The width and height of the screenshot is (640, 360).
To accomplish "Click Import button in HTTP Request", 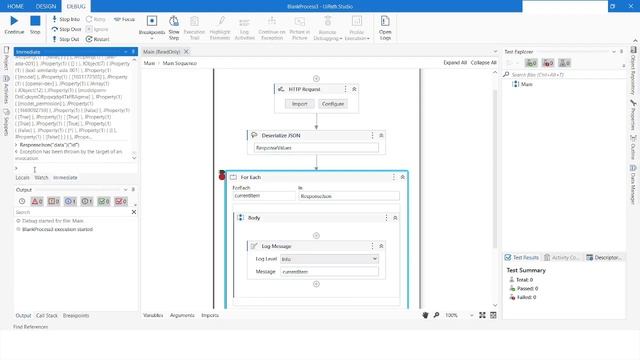I will (x=300, y=104).
